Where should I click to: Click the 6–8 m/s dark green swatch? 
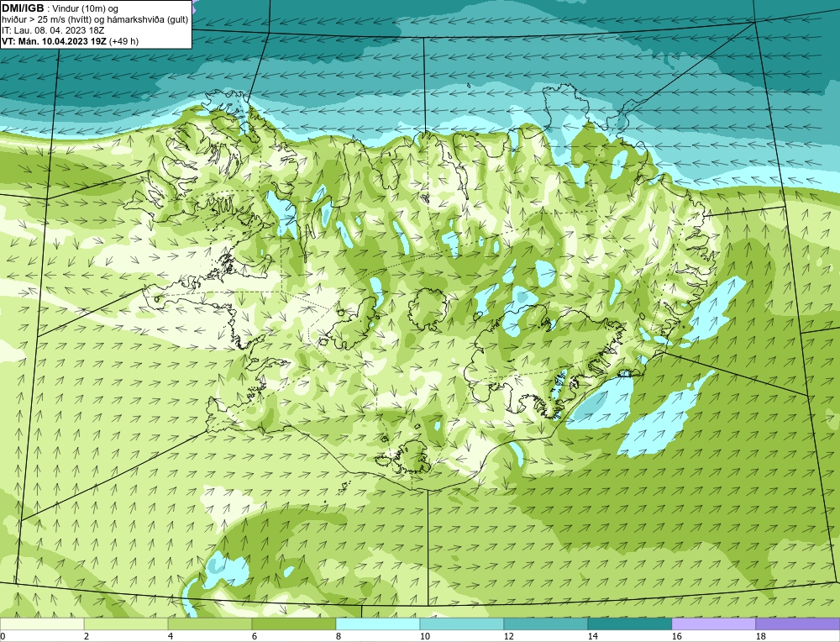coord(293,624)
